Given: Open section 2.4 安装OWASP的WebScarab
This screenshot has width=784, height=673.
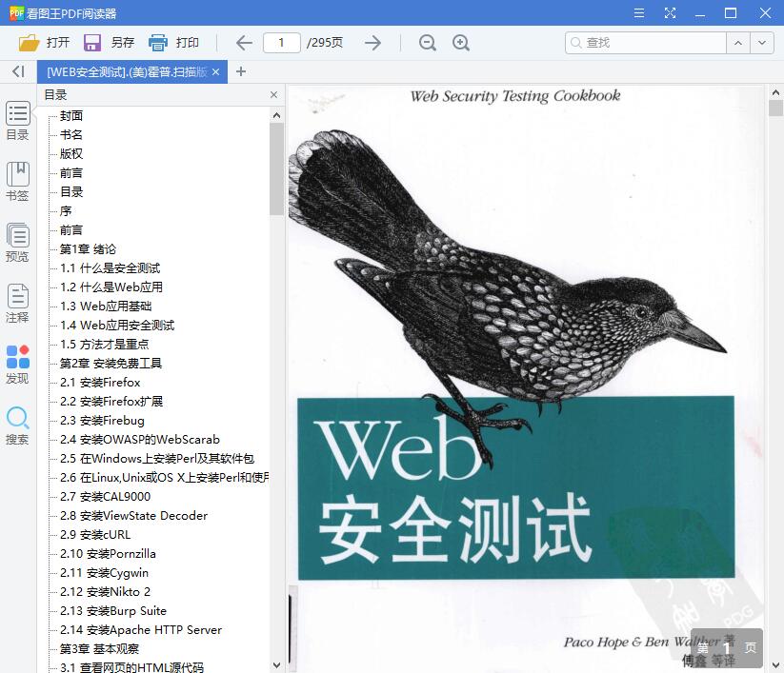Looking at the screenshot, I should 139,439.
